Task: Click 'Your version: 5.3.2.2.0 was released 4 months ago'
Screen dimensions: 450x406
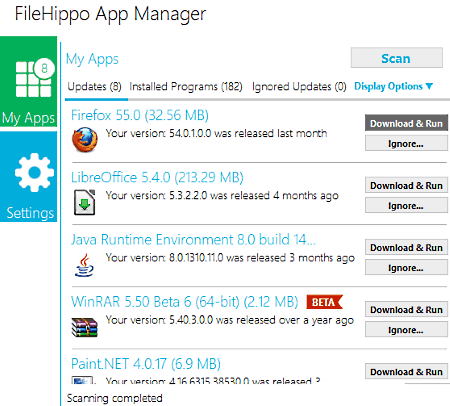Action: point(222,196)
